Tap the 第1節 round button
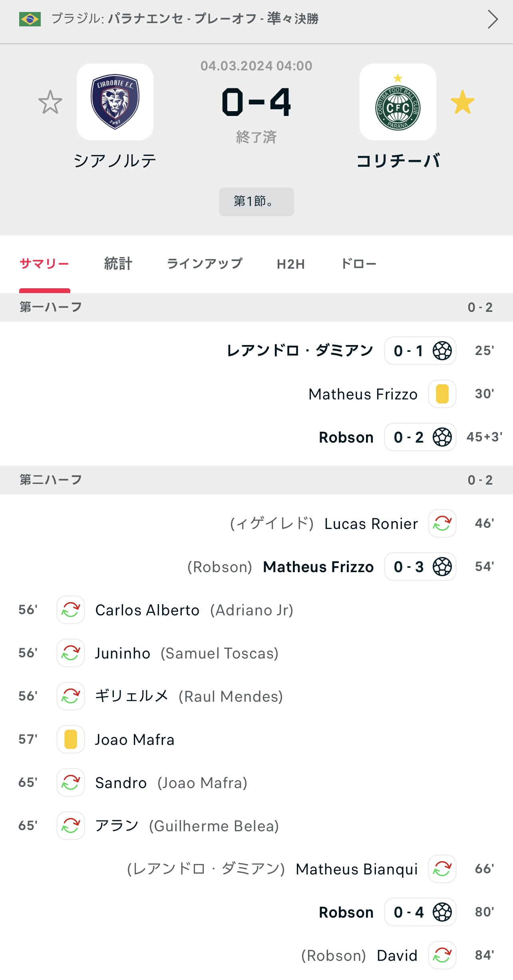 click(x=256, y=202)
